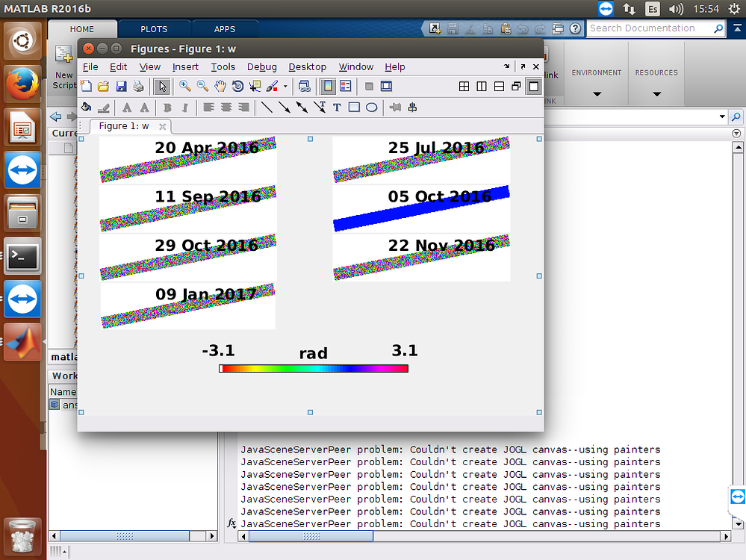Toggle the Edit Plot arrow tool
The width and height of the screenshot is (746, 560).
tap(162, 86)
